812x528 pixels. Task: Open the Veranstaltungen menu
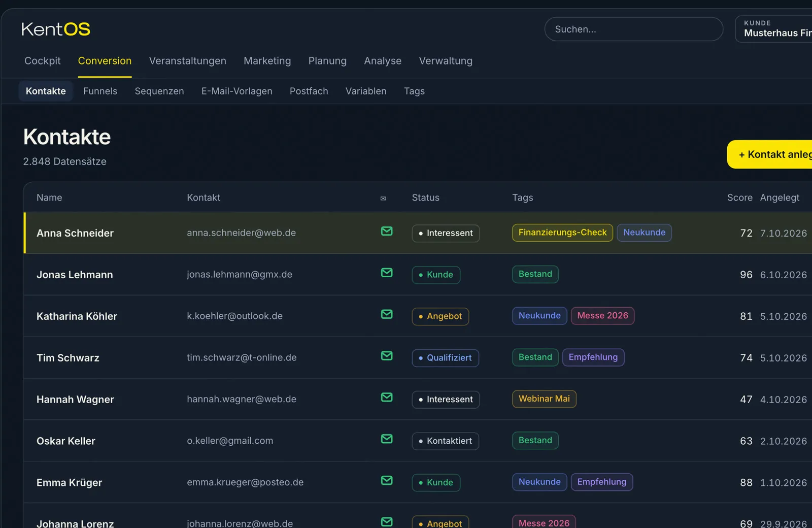pos(188,61)
